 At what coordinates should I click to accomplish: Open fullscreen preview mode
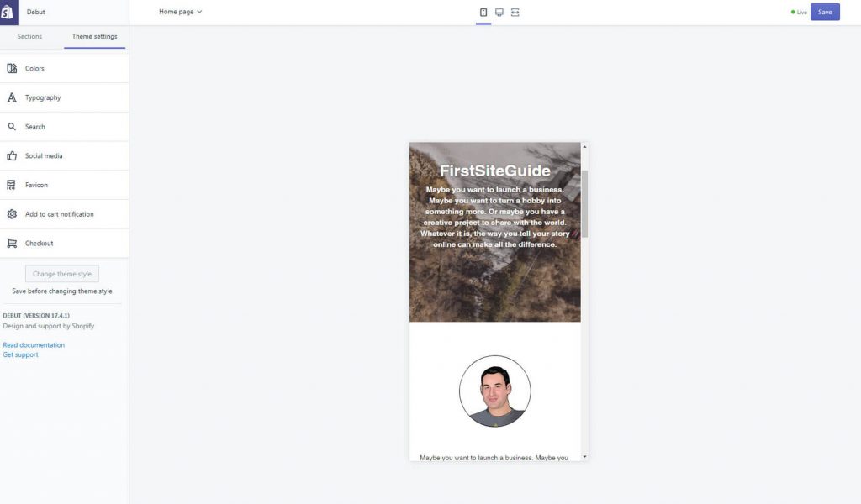[x=514, y=12]
